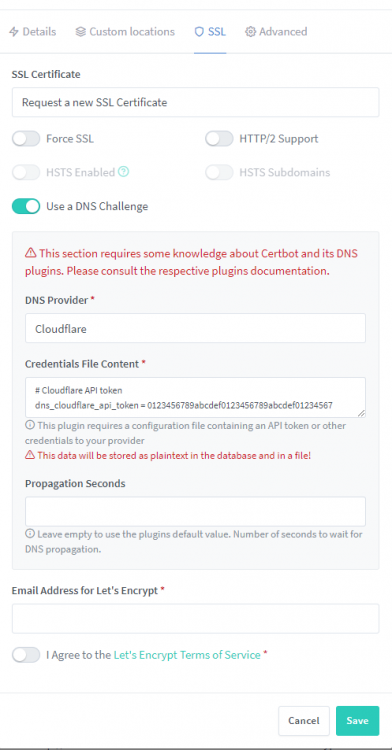Click the lightning bolt icon on Details tab
Screen dimensions: 392x750
pyautogui.click(x=14, y=32)
